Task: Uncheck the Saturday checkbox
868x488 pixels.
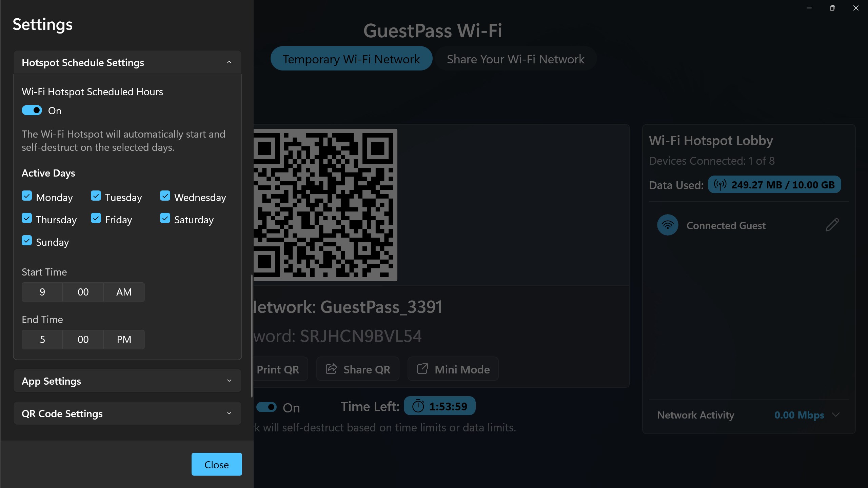Action: tap(165, 218)
